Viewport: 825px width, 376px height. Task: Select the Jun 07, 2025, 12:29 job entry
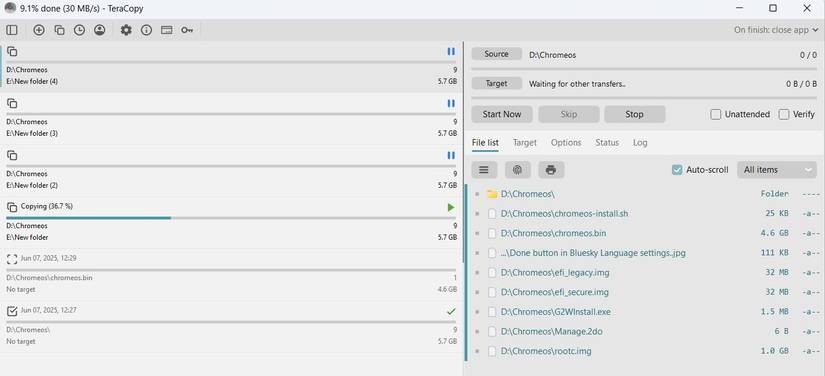coord(232,275)
